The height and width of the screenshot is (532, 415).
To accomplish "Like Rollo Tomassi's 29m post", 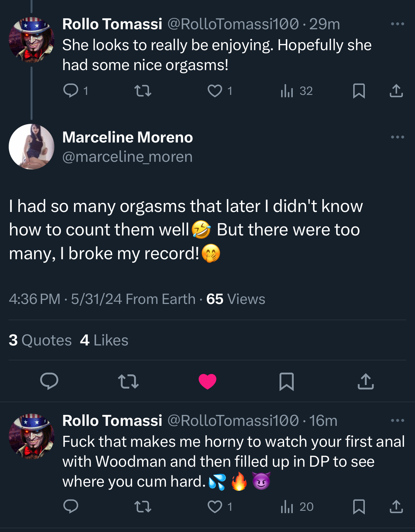I will tap(215, 91).
